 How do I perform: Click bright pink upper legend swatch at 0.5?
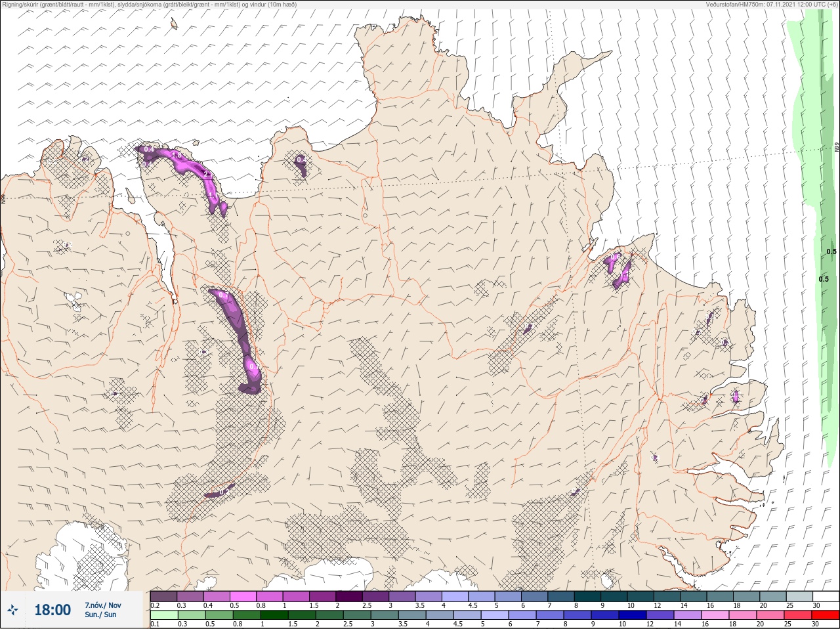(x=243, y=596)
